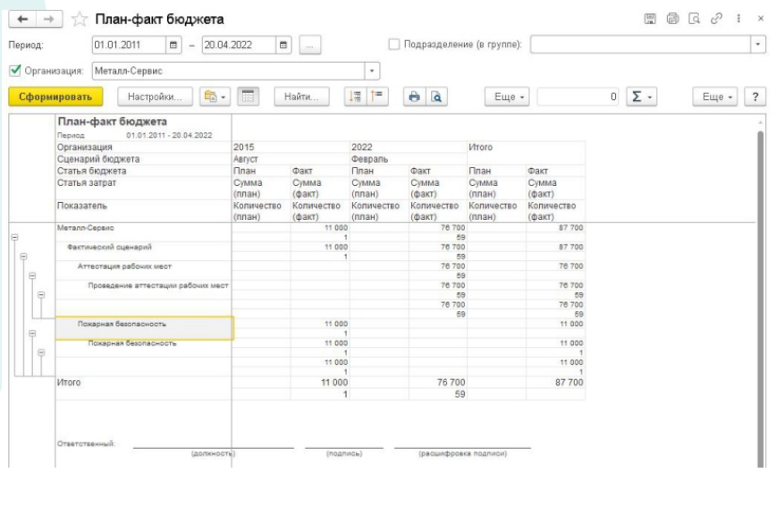Open calendar for end date 20.04.2022

pyautogui.click(x=283, y=45)
